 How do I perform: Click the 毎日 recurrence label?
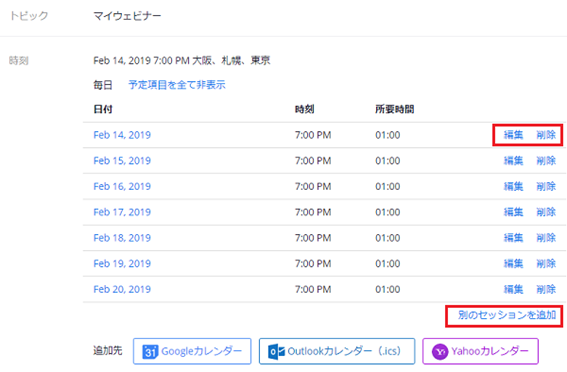(103, 85)
